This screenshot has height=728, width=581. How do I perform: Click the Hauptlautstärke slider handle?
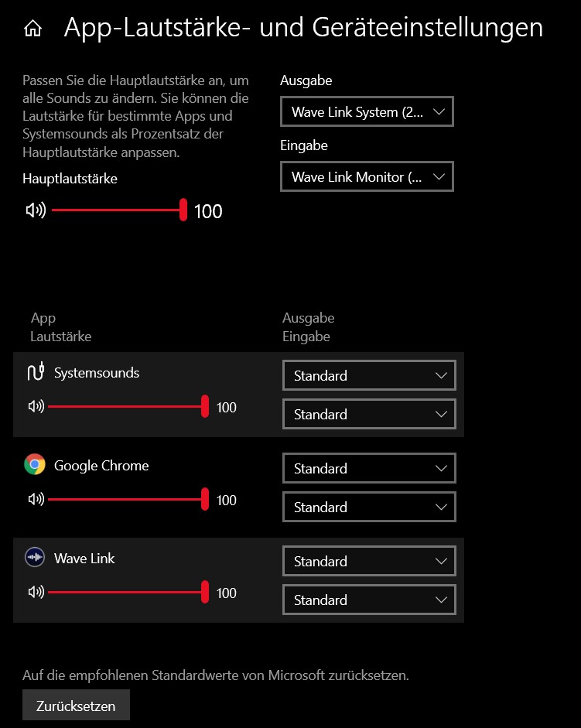pos(183,210)
